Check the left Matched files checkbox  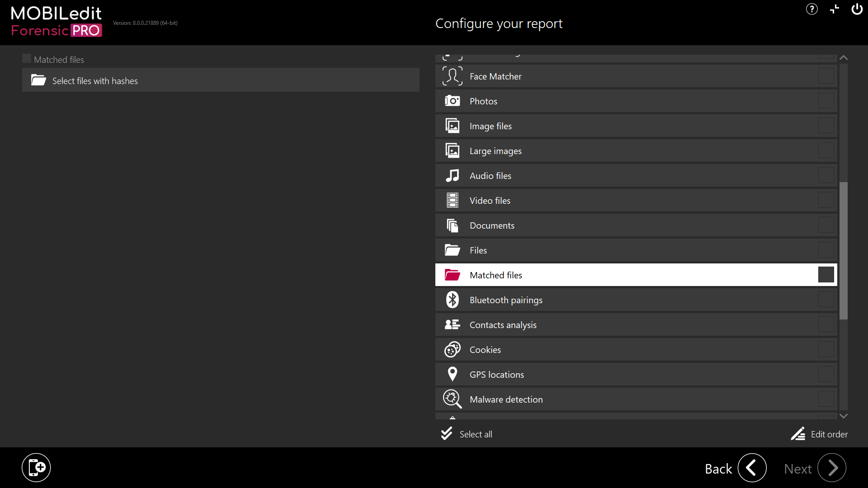tap(27, 59)
